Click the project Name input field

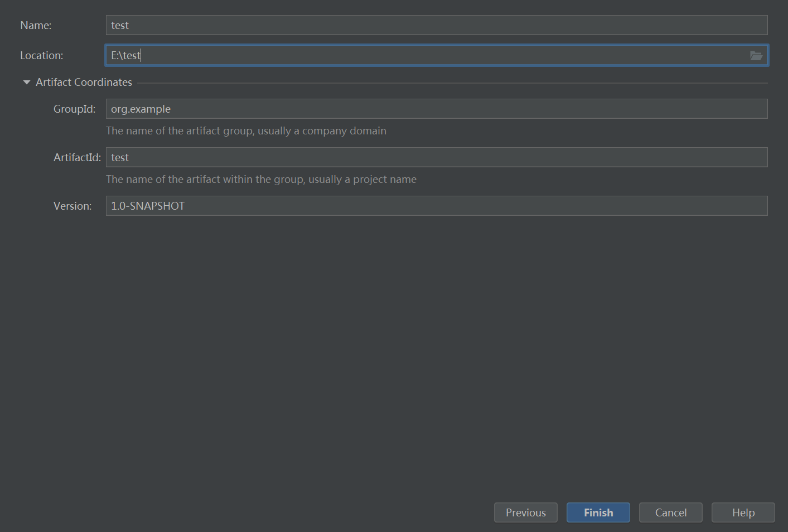click(437, 25)
